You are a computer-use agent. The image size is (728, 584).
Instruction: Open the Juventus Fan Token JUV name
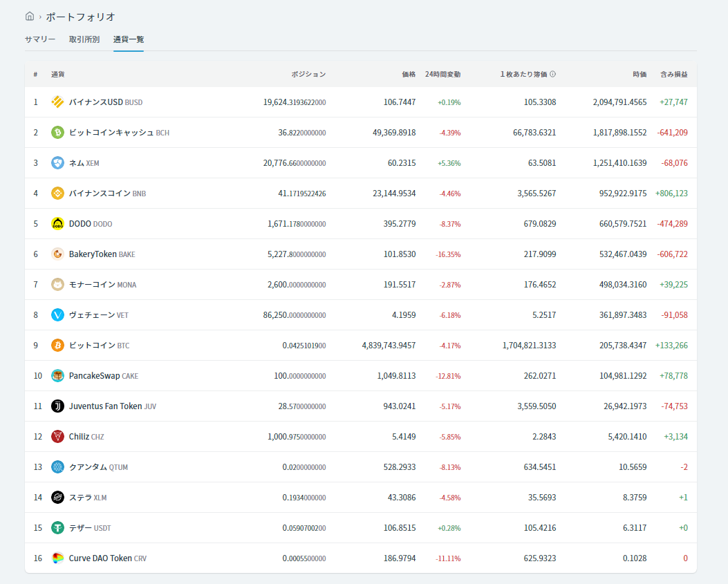113,406
